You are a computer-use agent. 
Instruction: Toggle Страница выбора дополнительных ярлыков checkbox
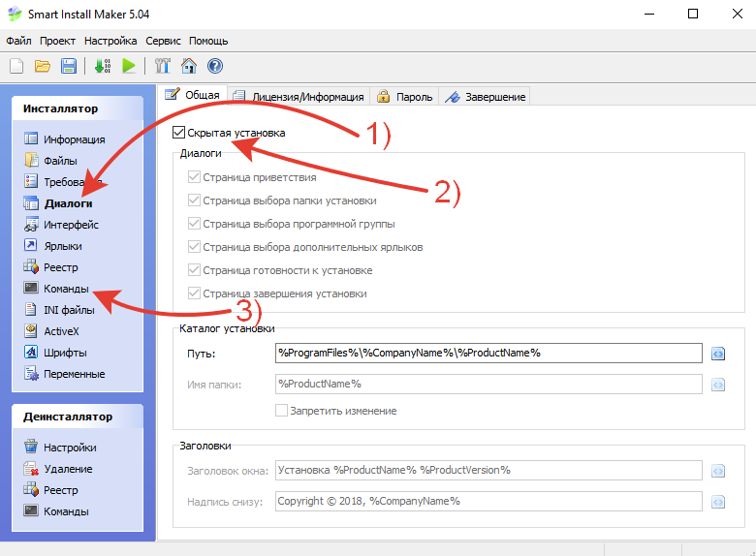pyautogui.click(x=194, y=247)
